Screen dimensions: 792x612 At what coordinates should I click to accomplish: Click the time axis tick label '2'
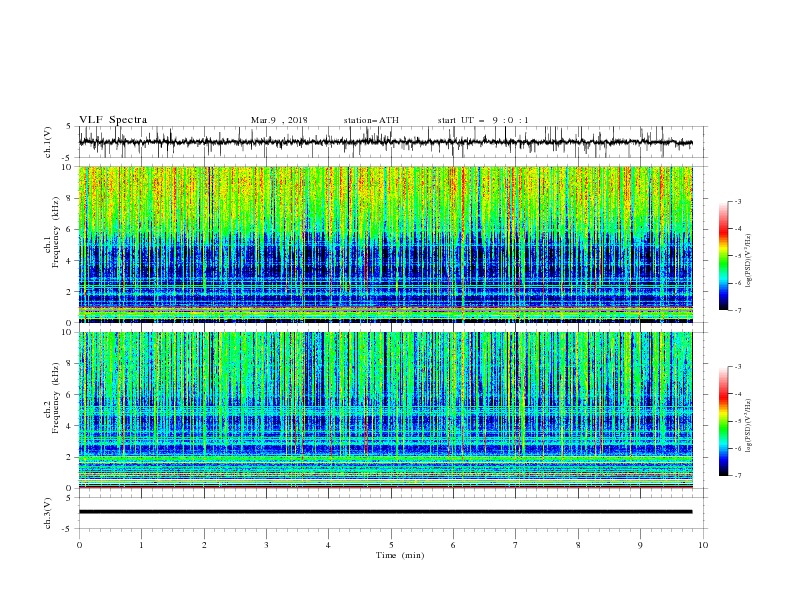pos(204,545)
